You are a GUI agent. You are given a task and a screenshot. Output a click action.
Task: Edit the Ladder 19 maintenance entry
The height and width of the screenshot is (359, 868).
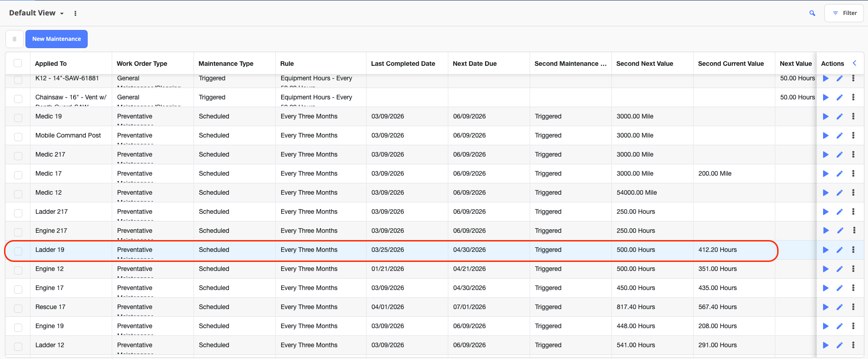pyautogui.click(x=839, y=250)
